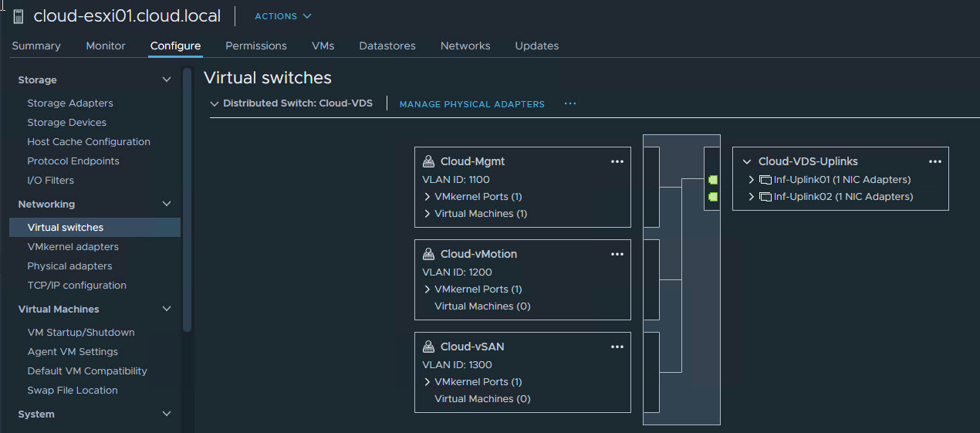Open the ACTIONS dropdown menu
The height and width of the screenshot is (433, 980).
(x=283, y=16)
